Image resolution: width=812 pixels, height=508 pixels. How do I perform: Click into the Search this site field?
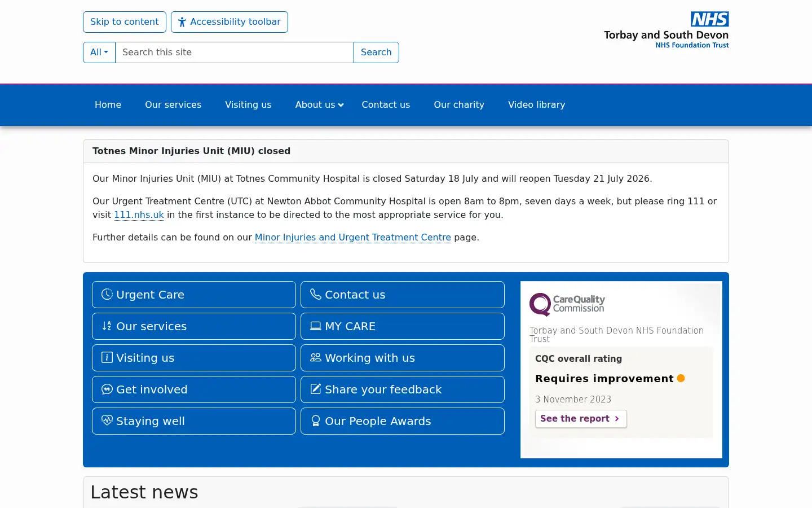point(235,52)
